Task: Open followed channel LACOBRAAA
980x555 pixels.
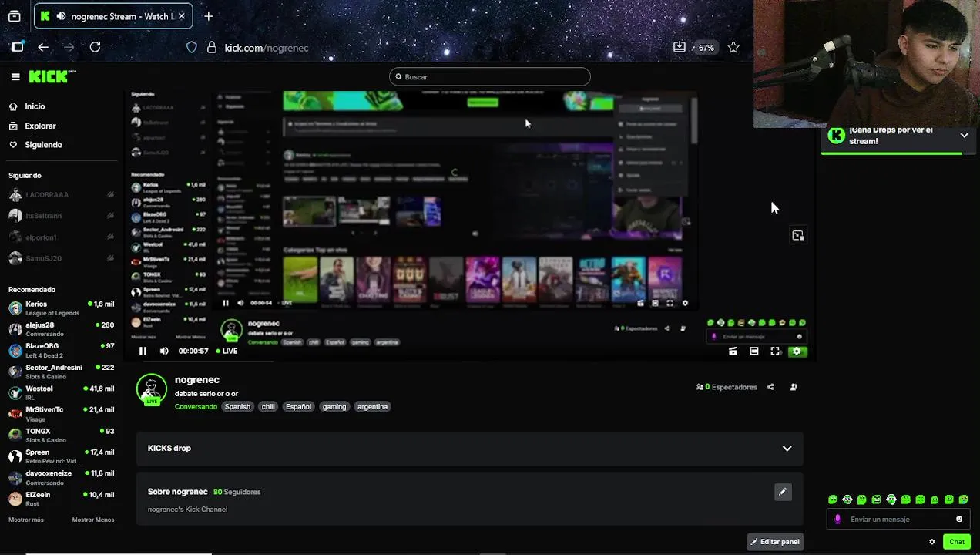Action: point(62,195)
